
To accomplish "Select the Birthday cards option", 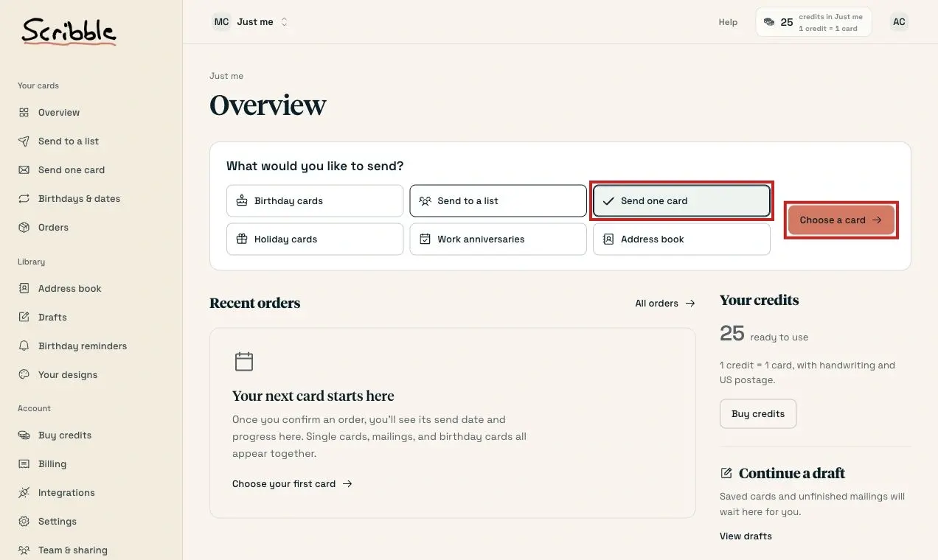I will point(315,201).
